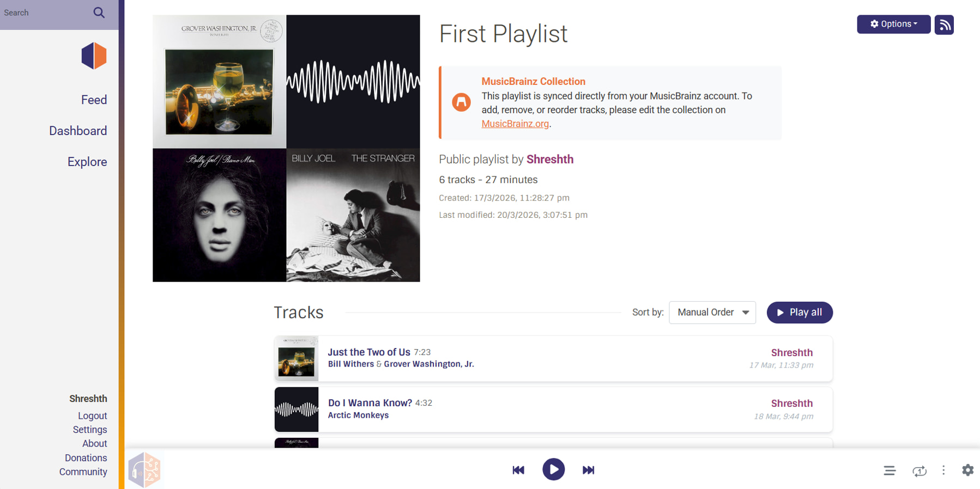Screen dimensions: 980x489
Task: Click into the Search field
Action: (44, 13)
